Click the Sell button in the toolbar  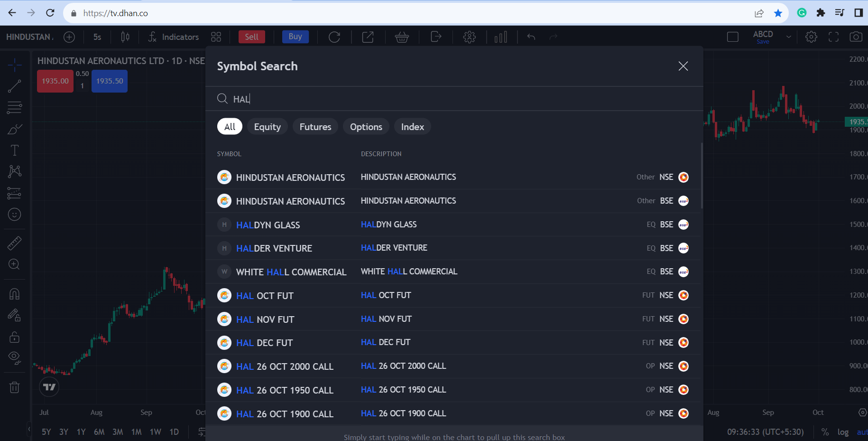point(251,37)
